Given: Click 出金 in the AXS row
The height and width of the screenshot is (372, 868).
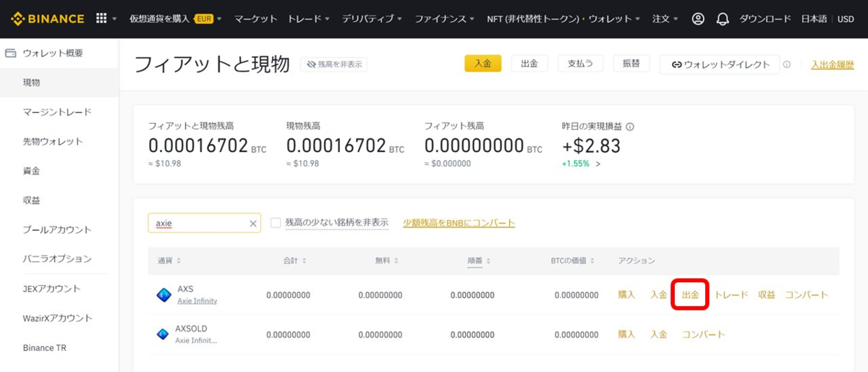Looking at the screenshot, I should pyautogui.click(x=690, y=295).
